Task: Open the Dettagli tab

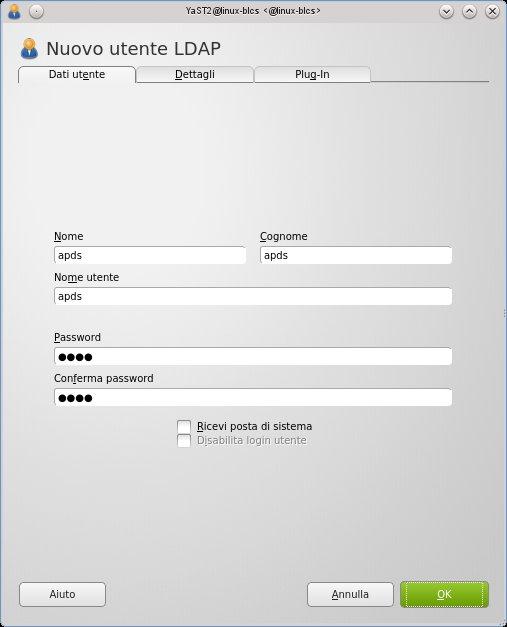Action: coord(195,74)
